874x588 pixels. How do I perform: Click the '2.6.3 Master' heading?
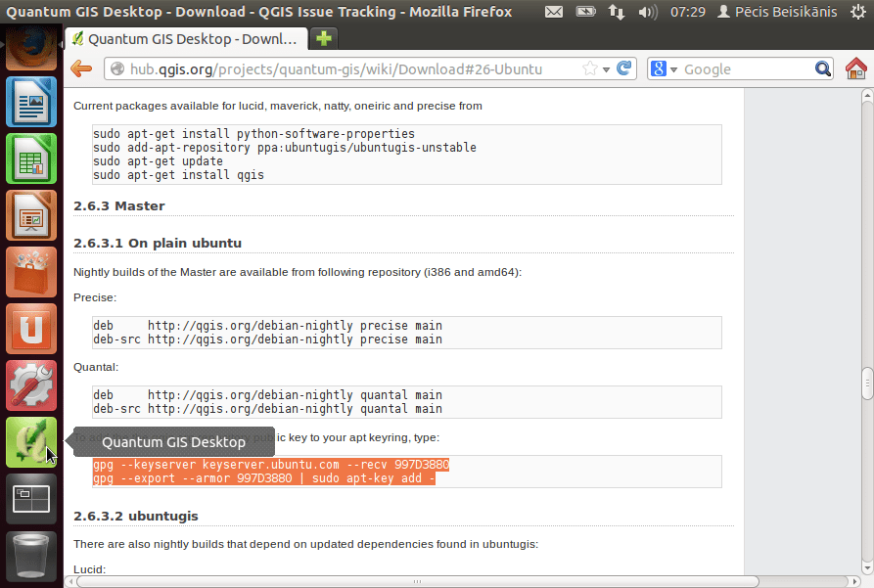pyautogui.click(x=119, y=205)
